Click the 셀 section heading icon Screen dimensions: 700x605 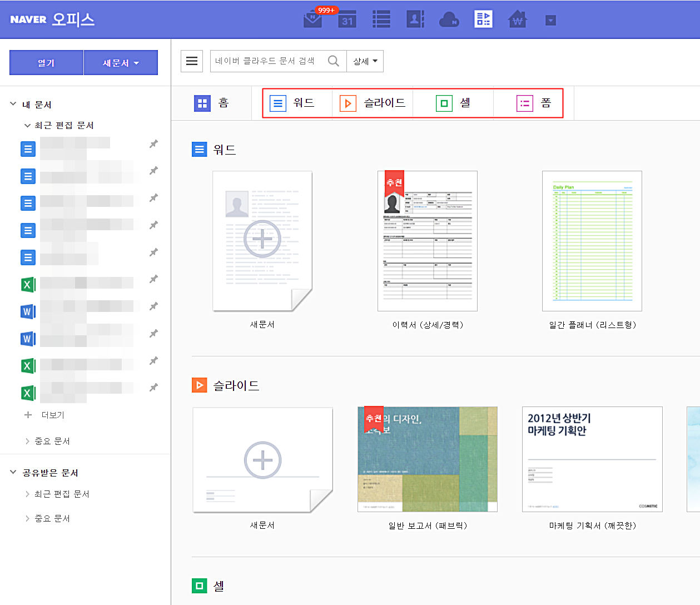(199, 586)
